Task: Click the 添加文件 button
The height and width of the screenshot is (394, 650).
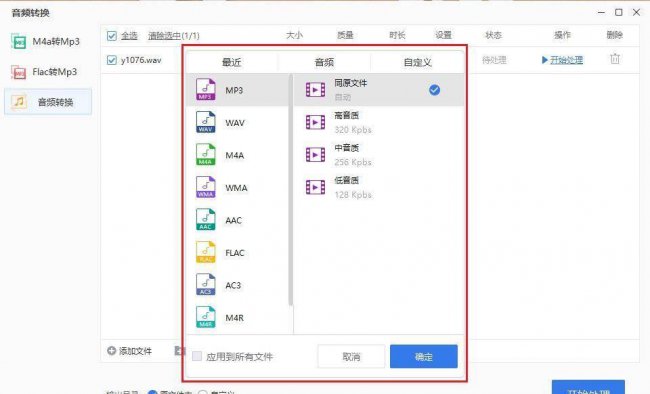Action: [x=129, y=351]
